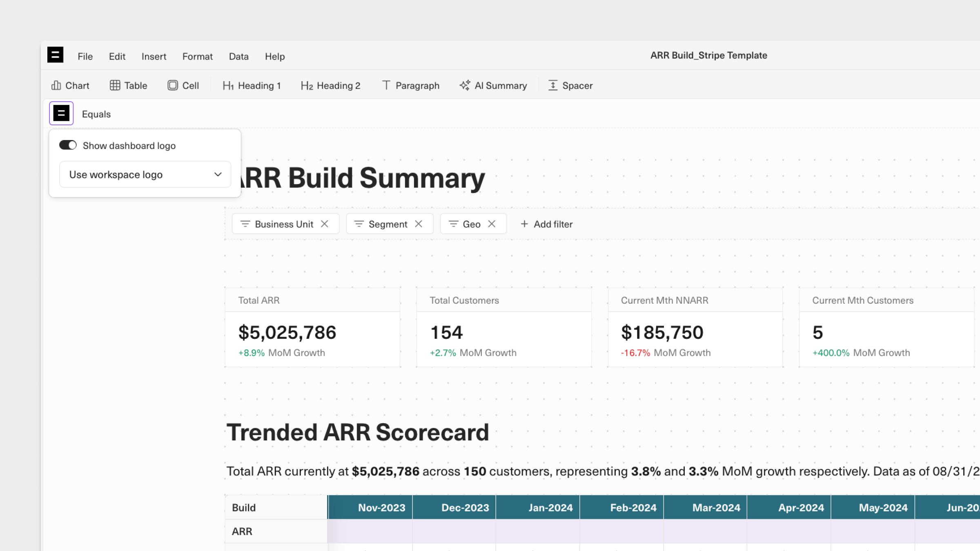Insert a Heading 2 block
This screenshot has width=980, height=551.
point(331,85)
